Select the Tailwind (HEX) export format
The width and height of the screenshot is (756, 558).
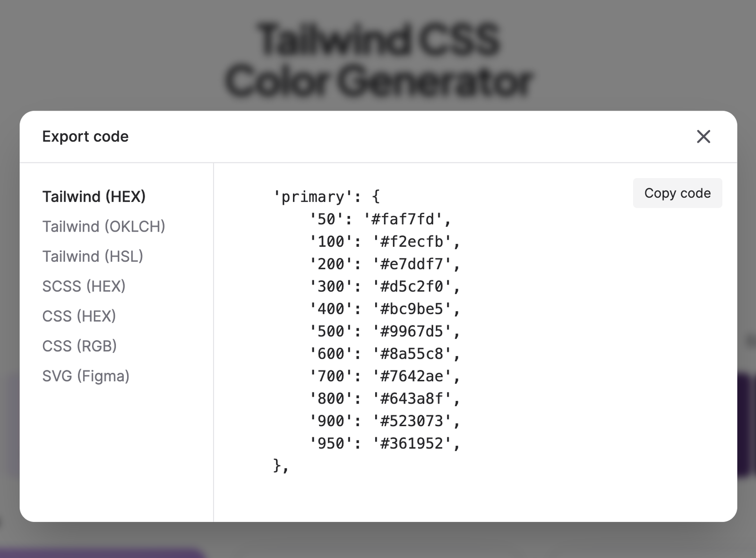pyautogui.click(x=94, y=197)
